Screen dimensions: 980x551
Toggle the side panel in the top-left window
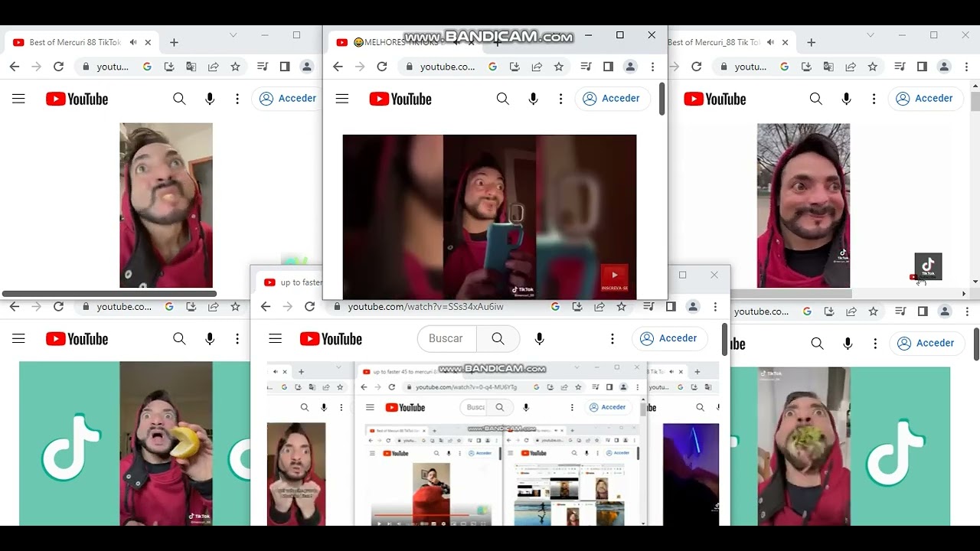pos(285,67)
